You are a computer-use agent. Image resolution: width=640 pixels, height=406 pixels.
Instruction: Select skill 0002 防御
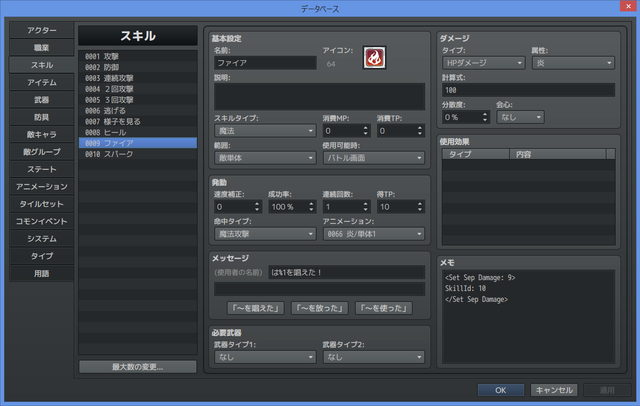[138, 67]
